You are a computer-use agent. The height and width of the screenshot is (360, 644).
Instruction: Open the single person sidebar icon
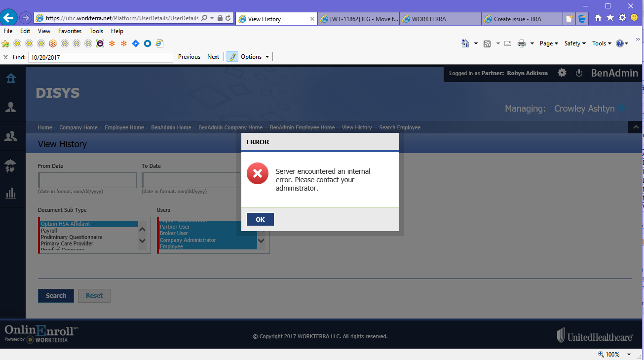(10, 107)
